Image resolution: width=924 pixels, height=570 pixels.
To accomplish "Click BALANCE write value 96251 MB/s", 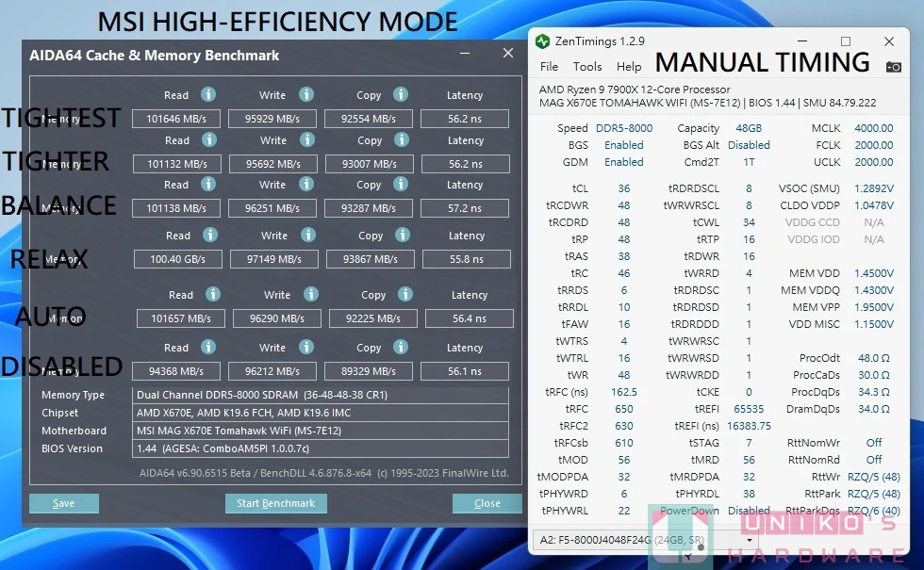I will tap(272, 208).
